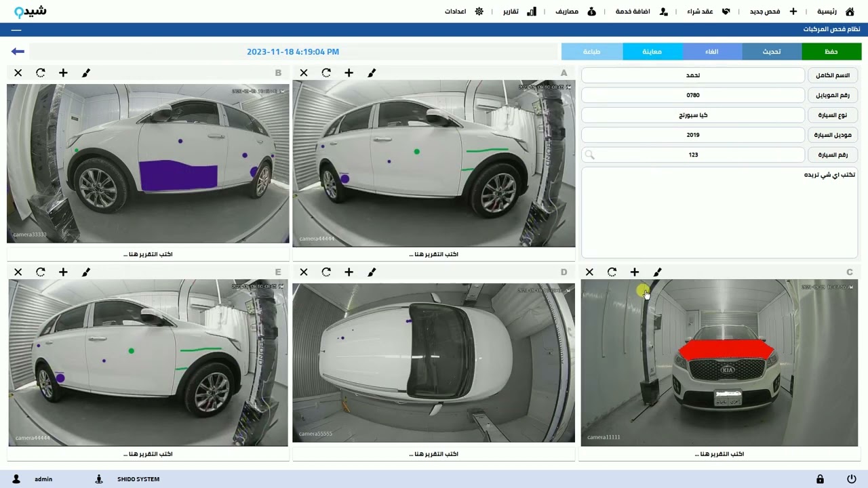Add a capture with image B plus icon
This screenshot has height=488, width=868.
point(63,73)
